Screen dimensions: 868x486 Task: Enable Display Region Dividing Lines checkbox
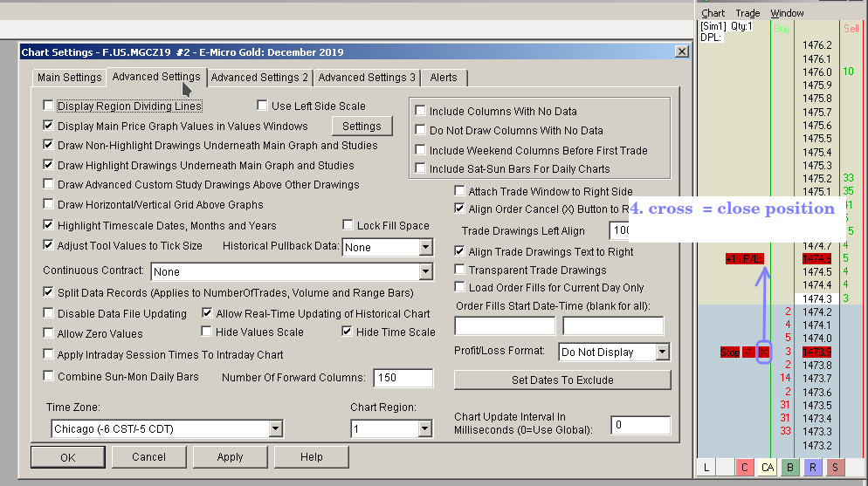(x=49, y=106)
